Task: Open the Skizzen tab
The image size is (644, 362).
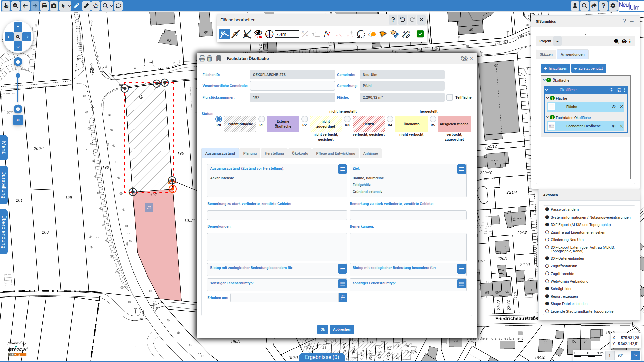Action: [546, 54]
